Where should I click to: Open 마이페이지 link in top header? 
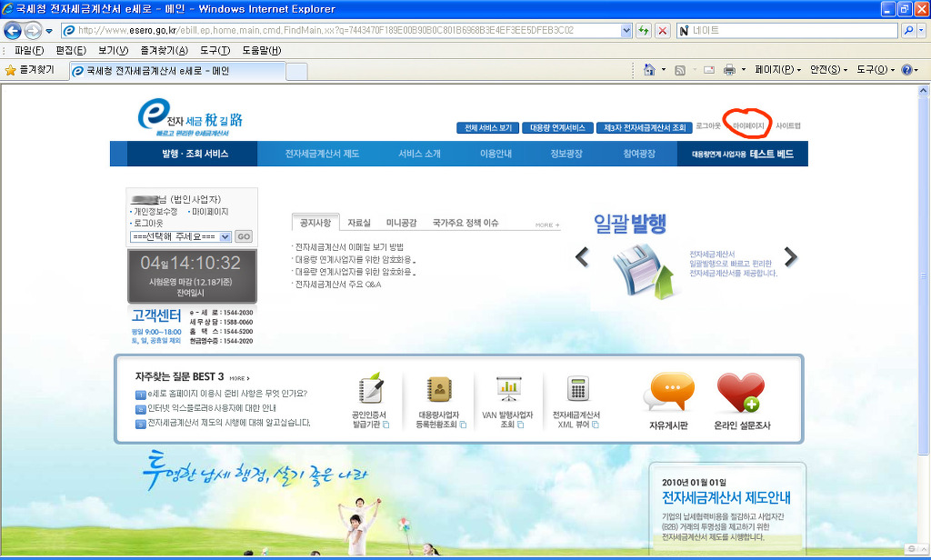[x=748, y=125]
